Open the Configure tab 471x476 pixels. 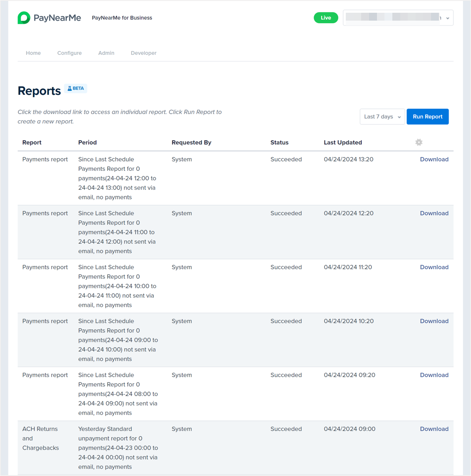coord(69,53)
